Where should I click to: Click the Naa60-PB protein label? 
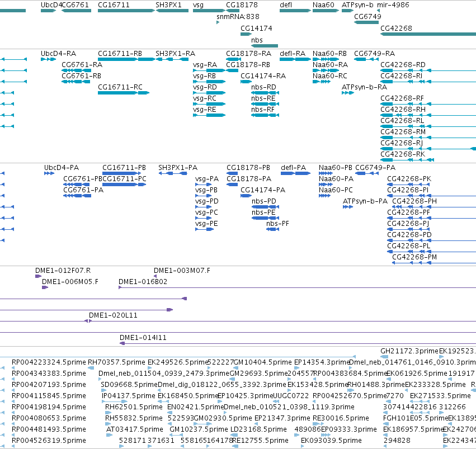[336, 168]
